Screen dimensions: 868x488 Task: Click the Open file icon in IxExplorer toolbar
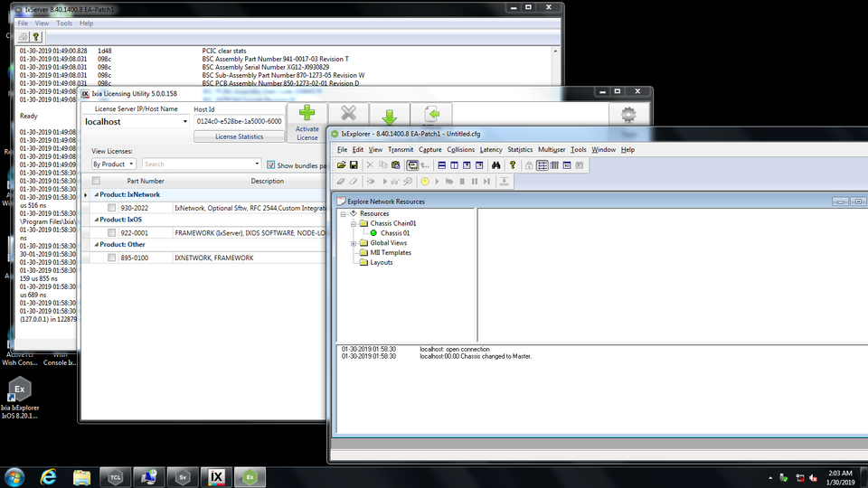point(341,165)
